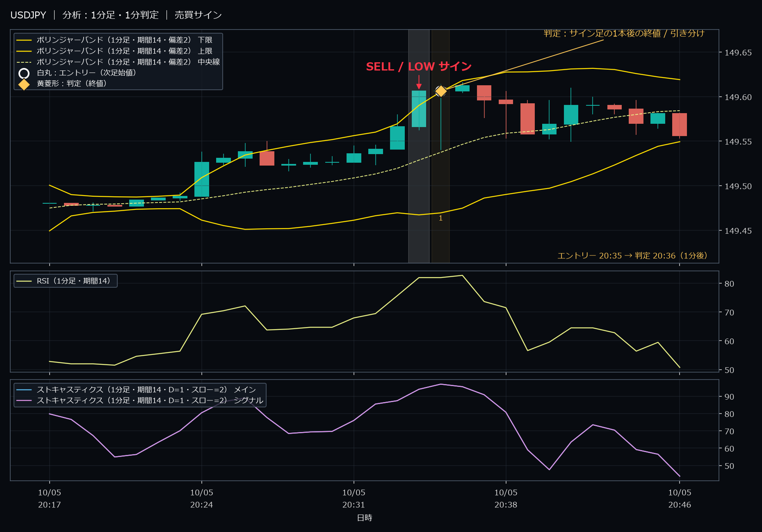
Task: Click the ストキャスティクス メイン legend entry
Action: [136, 389]
